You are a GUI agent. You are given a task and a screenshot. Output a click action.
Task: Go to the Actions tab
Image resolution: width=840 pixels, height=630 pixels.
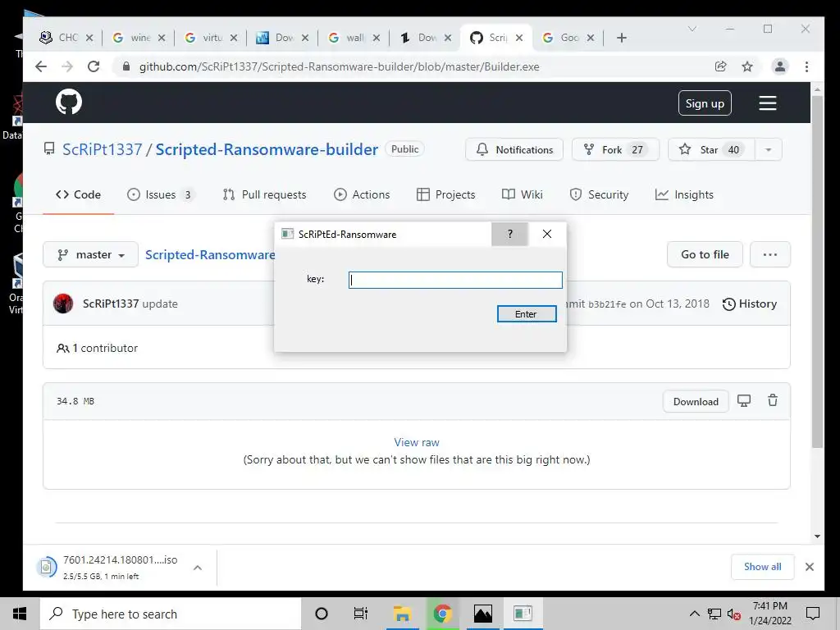[362, 194]
